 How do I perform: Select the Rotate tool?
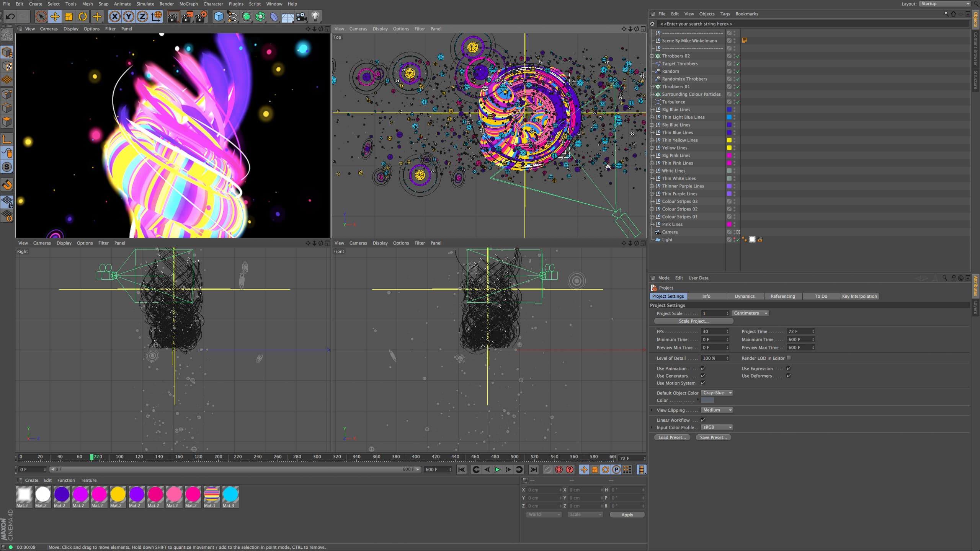(x=83, y=16)
